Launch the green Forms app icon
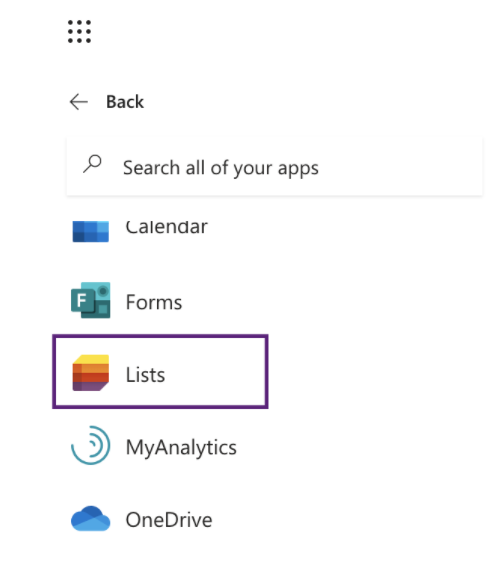Viewport: 496px width, 570px height. [x=91, y=300]
